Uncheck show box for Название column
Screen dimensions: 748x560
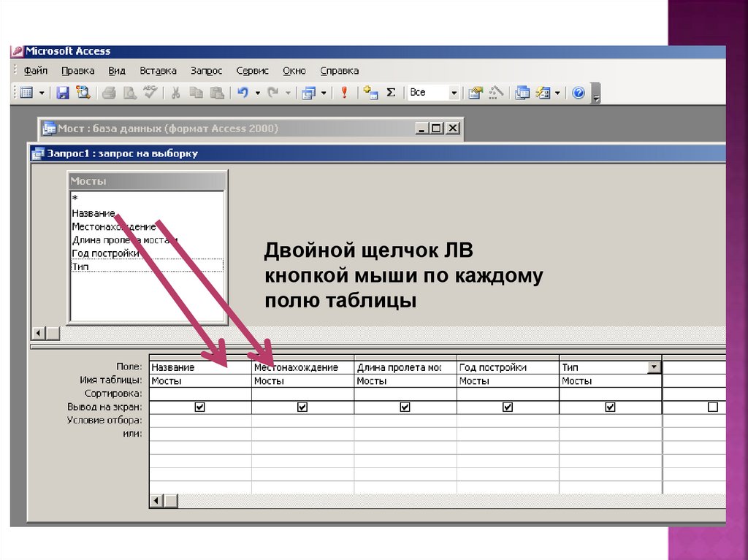pyautogui.click(x=200, y=407)
